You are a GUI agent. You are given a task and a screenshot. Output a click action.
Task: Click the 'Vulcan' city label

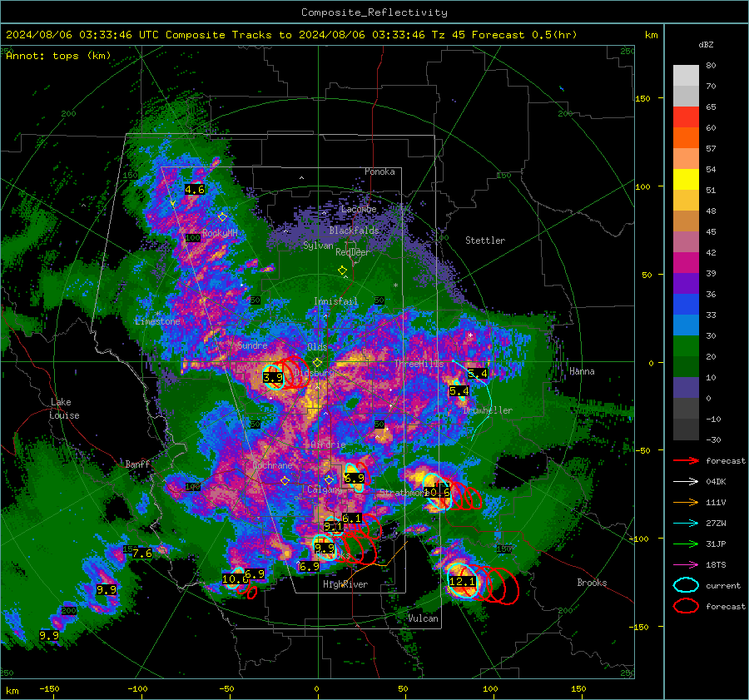pyautogui.click(x=423, y=618)
